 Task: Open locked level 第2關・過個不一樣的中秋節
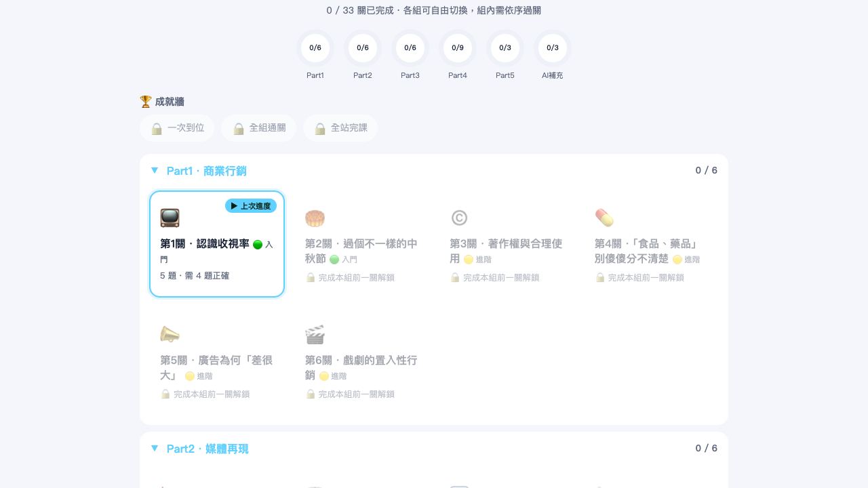click(x=361, y=244)
